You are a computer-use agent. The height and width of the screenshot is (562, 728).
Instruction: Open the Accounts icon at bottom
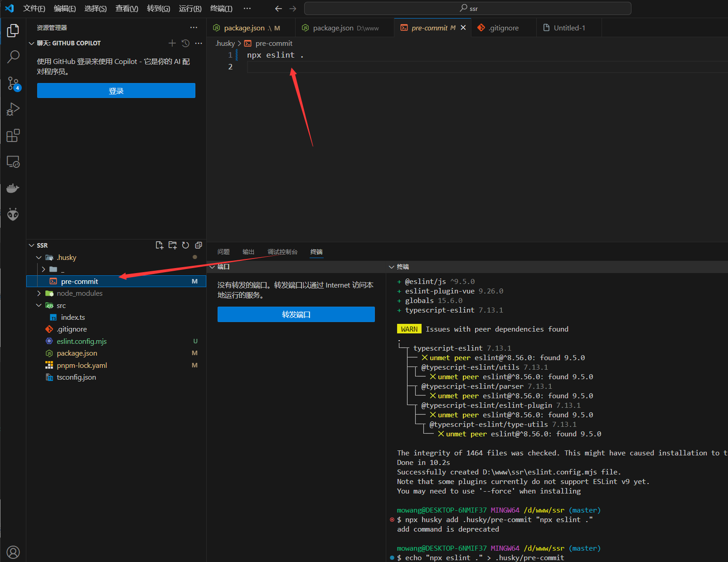pos(13,552)
